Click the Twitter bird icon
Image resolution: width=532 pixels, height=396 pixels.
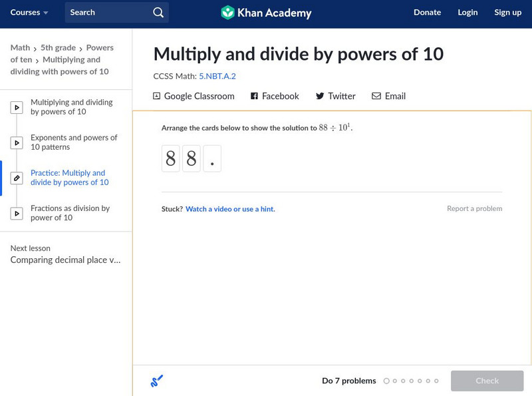click(320, 96)
